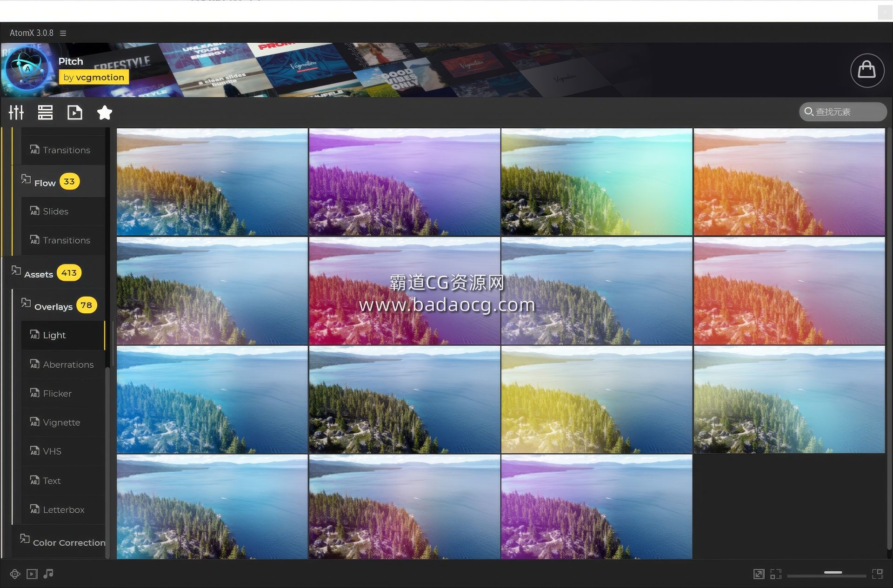Click the folder icon beside Assets
Image resolution: width=893 pixels, height=588 pixels.
[16, 271]
